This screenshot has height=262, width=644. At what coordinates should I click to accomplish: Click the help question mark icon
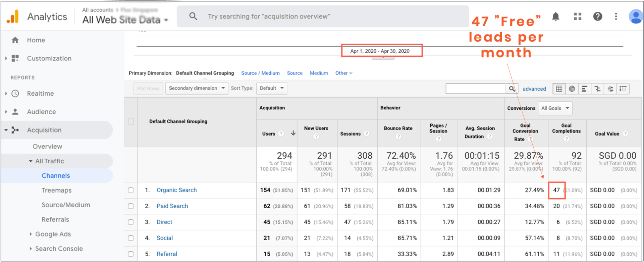click(597, 16)
